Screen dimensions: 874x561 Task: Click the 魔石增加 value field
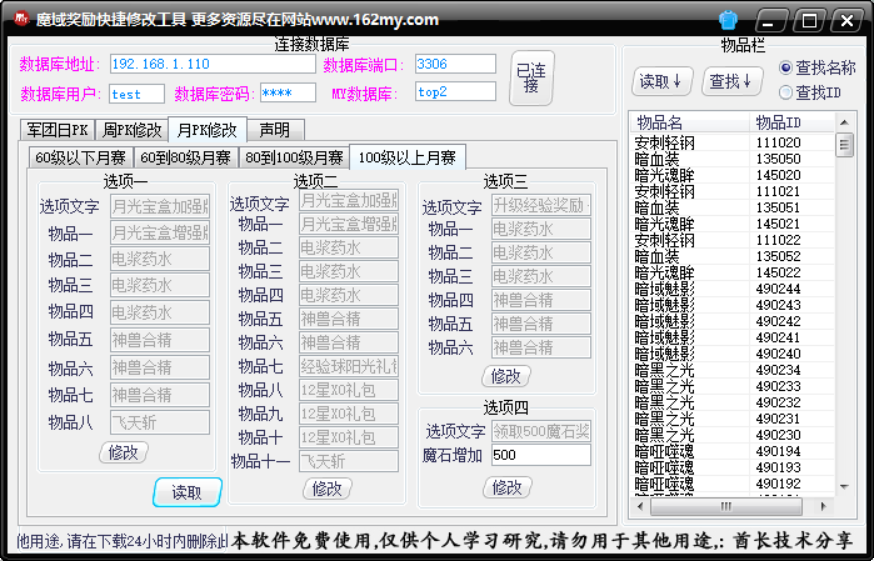540,455
